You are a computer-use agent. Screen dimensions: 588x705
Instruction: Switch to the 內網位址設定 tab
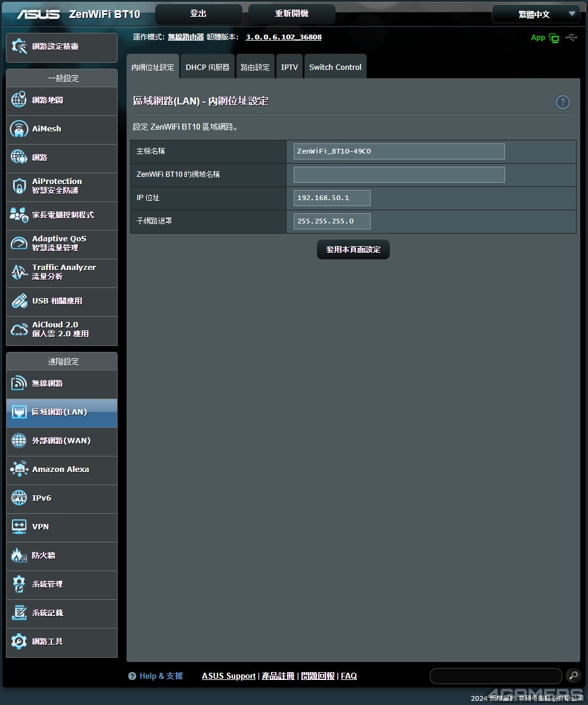[153, 66]
